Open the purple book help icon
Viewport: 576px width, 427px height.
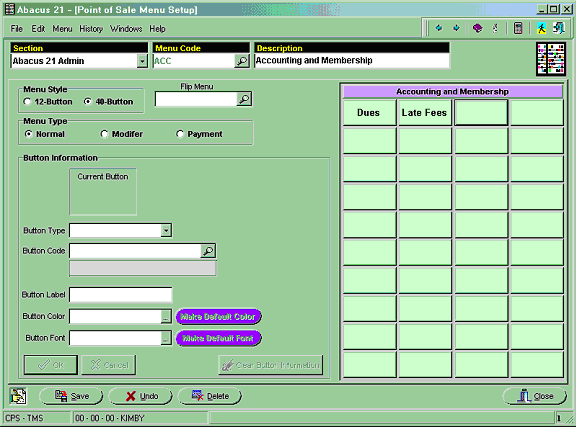click(x=477, y=28)
